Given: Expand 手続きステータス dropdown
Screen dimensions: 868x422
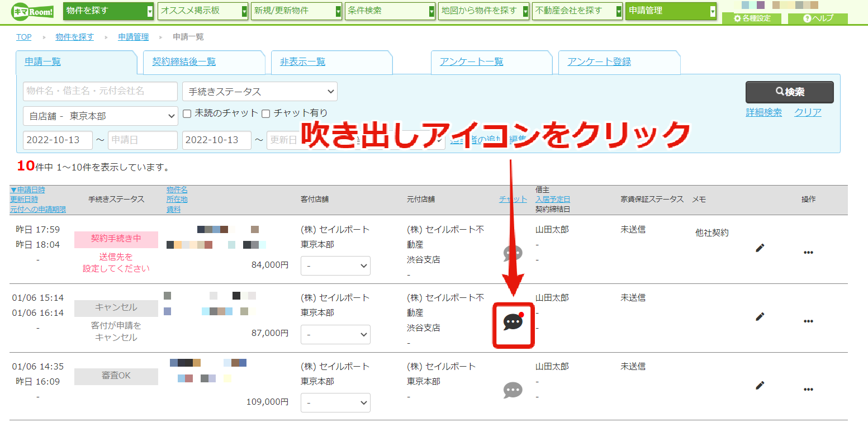Looking at the screenshot, I should [x=260, y=91].
